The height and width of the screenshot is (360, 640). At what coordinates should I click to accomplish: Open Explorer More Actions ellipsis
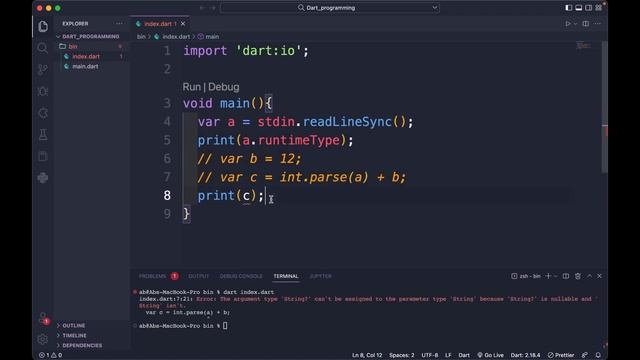[x=119, y=24]
